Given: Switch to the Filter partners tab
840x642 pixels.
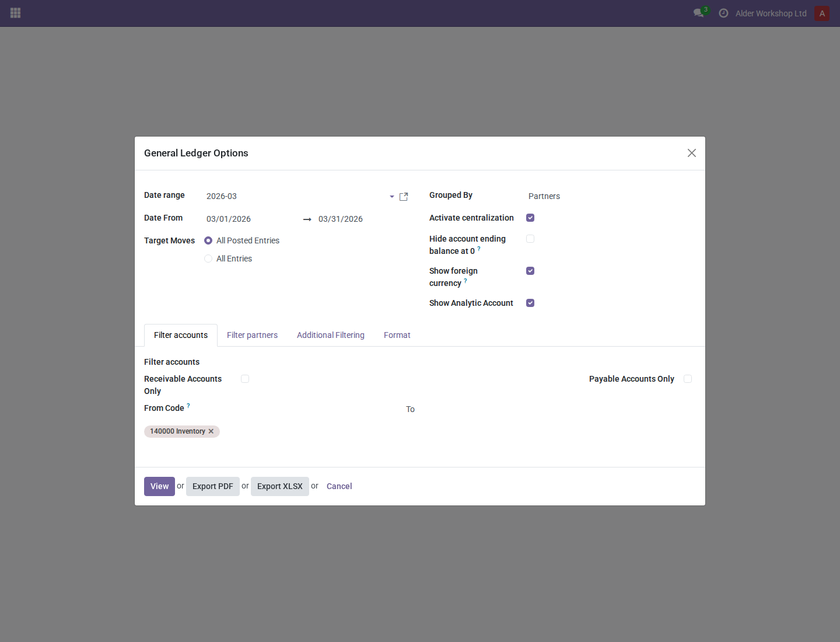Looking at the screenshot, I should (252, 335).
